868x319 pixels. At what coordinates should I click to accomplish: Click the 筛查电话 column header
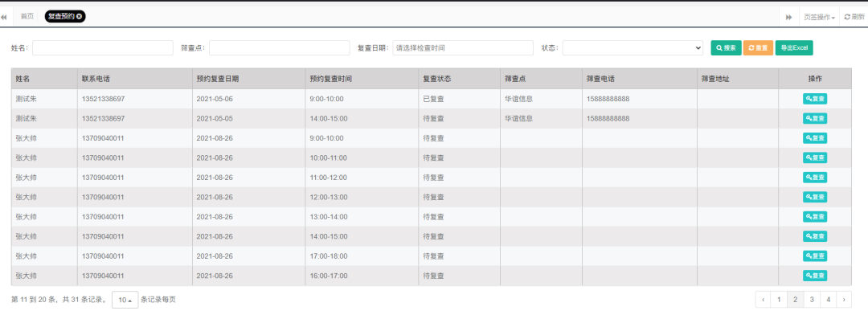(640, 79)
